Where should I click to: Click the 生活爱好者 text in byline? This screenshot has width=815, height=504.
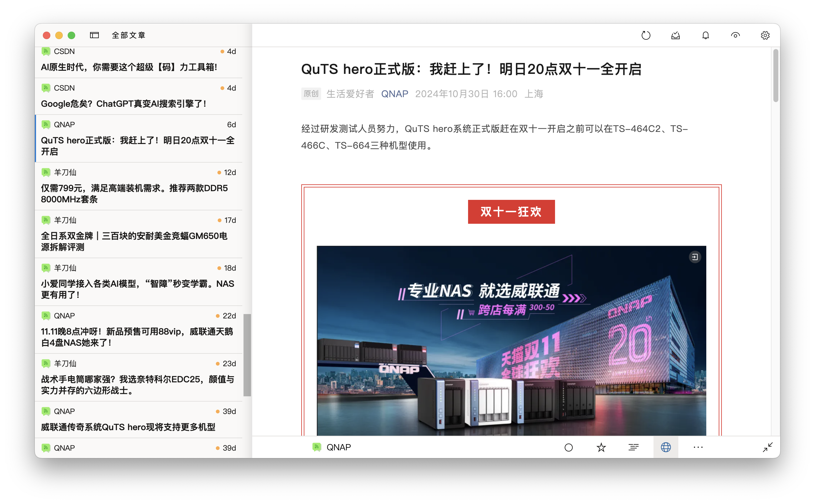pos(350,94)
